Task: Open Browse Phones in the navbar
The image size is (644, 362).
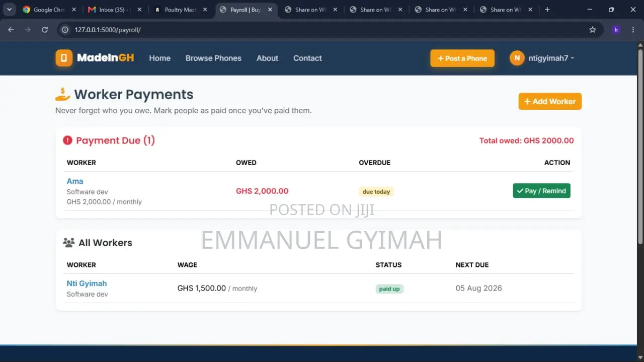Action: point(213,58)
